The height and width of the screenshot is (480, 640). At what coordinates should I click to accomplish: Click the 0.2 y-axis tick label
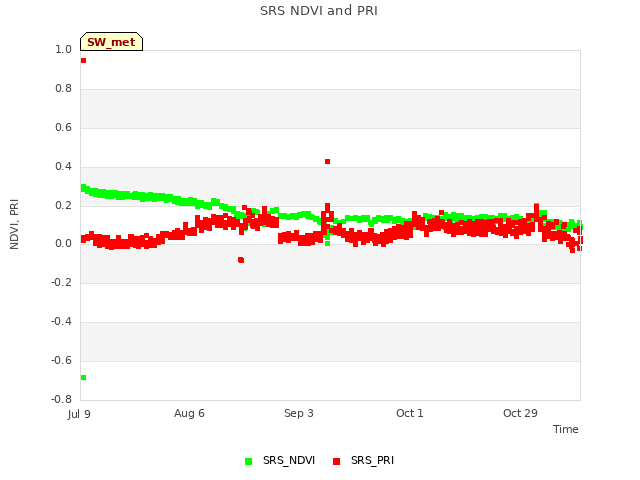[x=63, y=205]
